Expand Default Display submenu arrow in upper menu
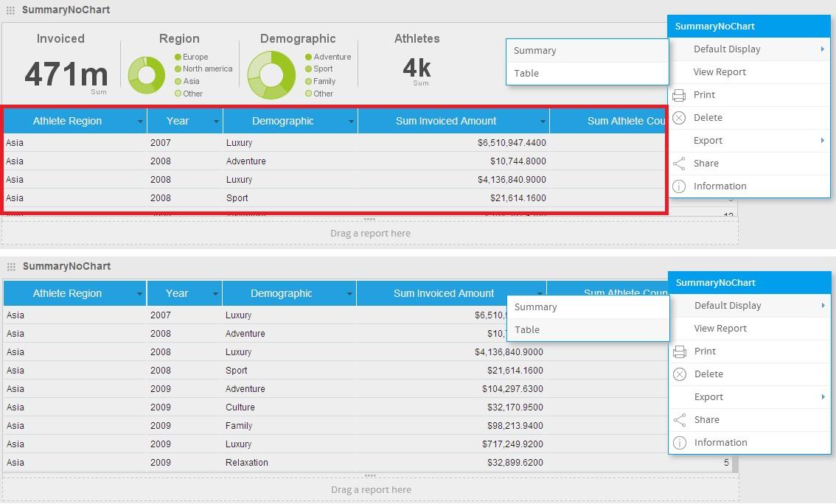Viewport: 836px width, 504px height. pos(823,49)
